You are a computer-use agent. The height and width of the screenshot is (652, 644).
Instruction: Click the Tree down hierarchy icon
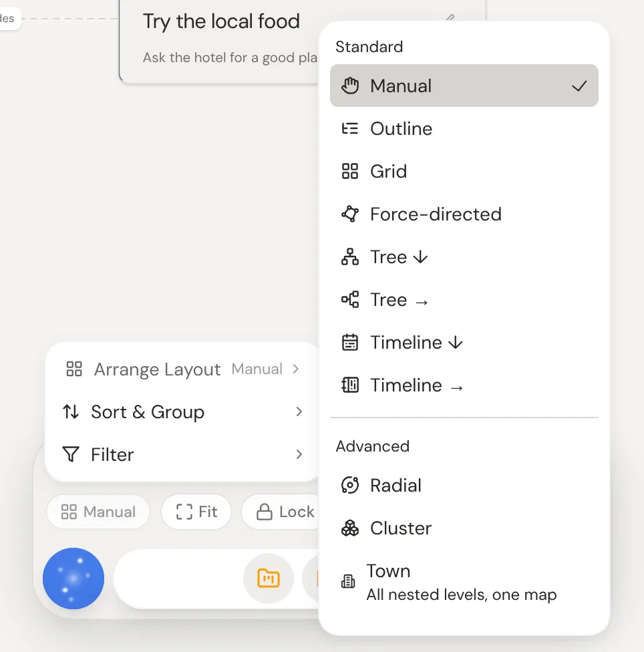pyautogui.click(x=349, y=257)
